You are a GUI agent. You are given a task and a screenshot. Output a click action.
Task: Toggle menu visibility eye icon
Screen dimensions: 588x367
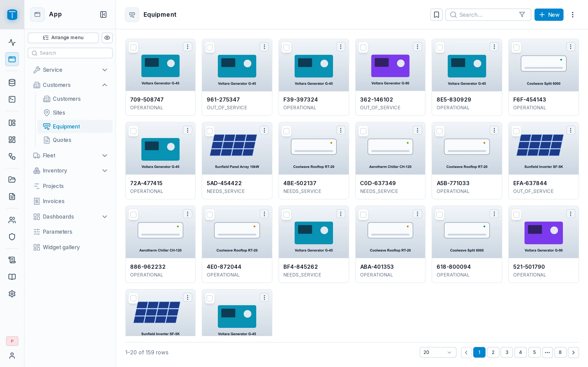[107, 38]
